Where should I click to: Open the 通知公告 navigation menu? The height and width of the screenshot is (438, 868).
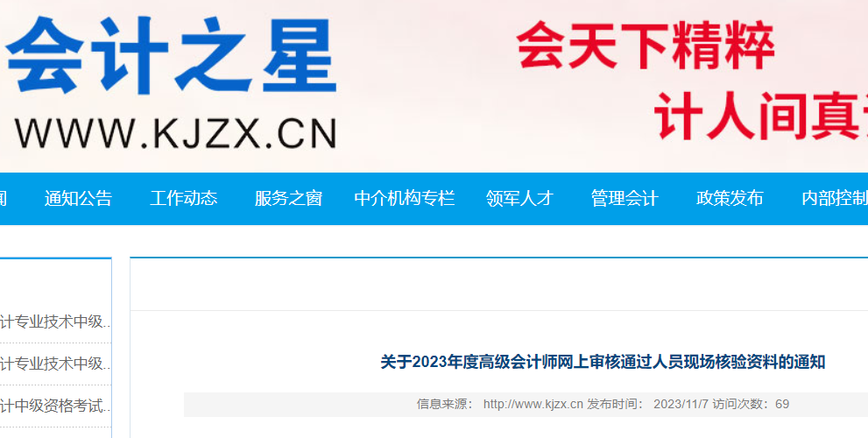click(x=78, y=198)
